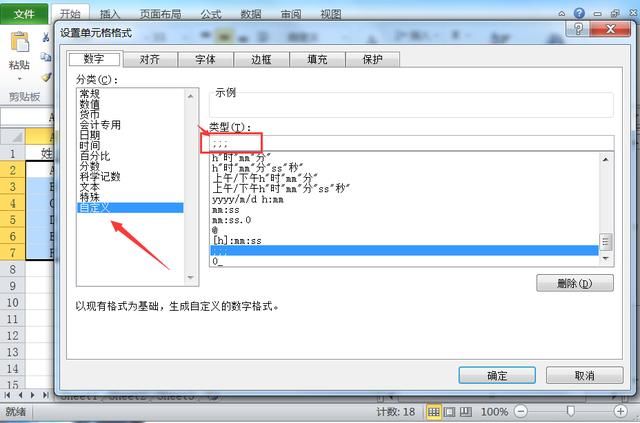The image size is (640, 423).
Task: Click 删除(D) delete button
Action: pyautogui.click(x=575, y=283)
